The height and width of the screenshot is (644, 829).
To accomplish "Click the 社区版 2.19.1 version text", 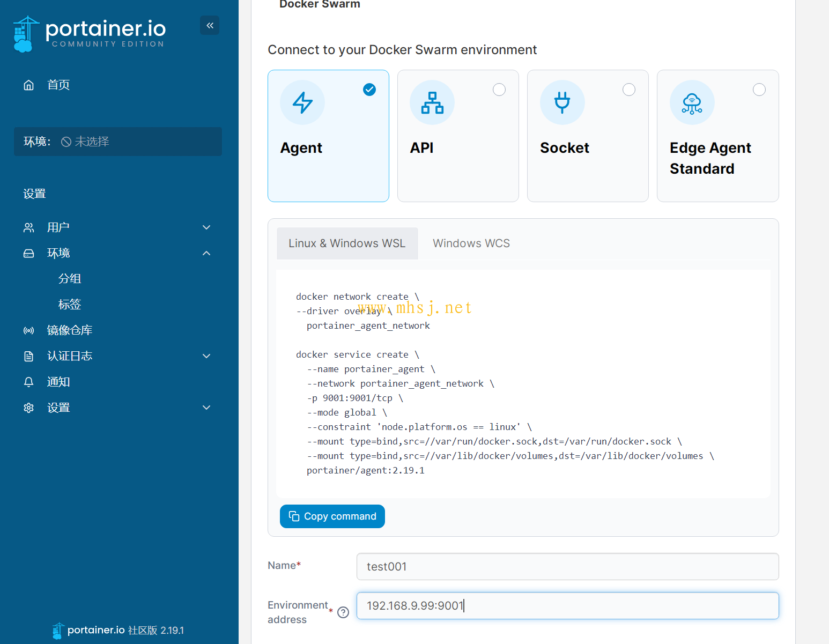I will 156,631.
